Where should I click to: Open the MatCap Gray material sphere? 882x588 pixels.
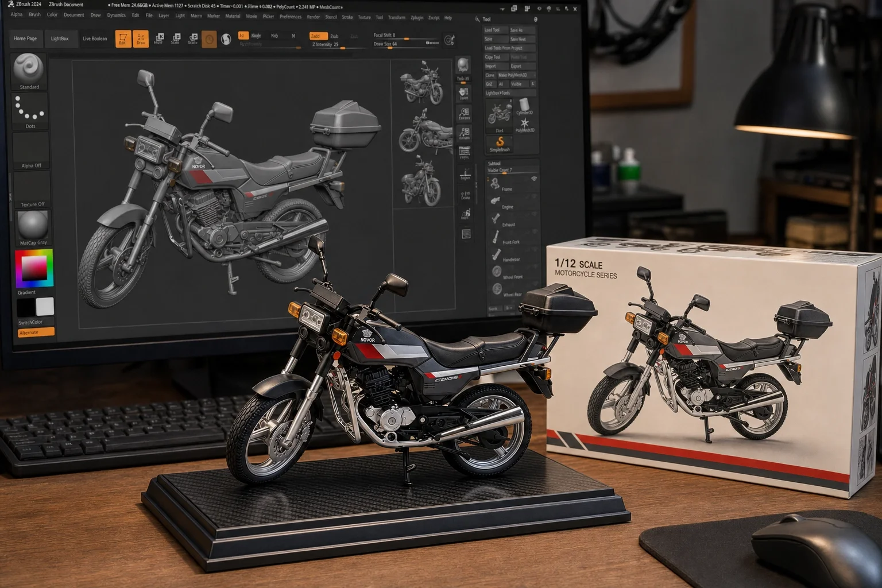point(33,227)
